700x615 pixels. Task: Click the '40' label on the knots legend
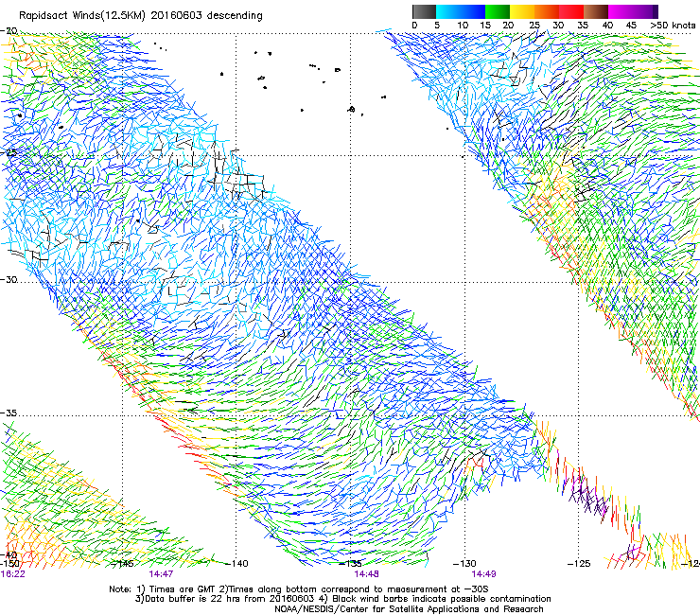click(607, 25)
